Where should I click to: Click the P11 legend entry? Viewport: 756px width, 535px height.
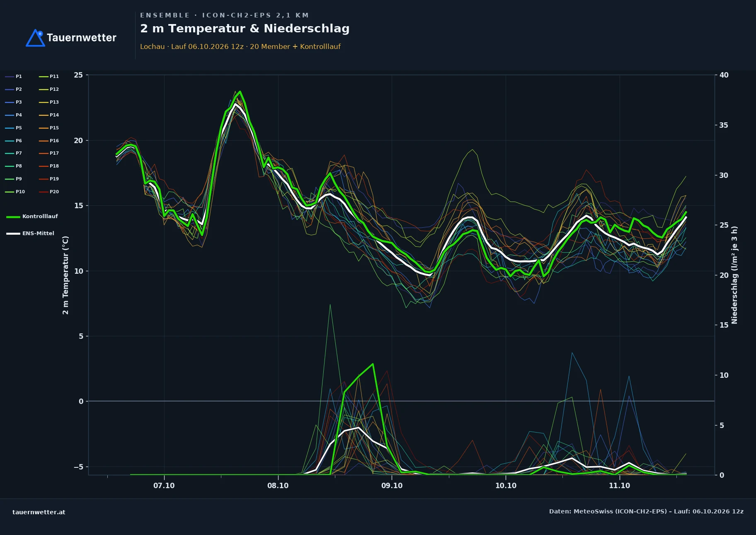49,77
